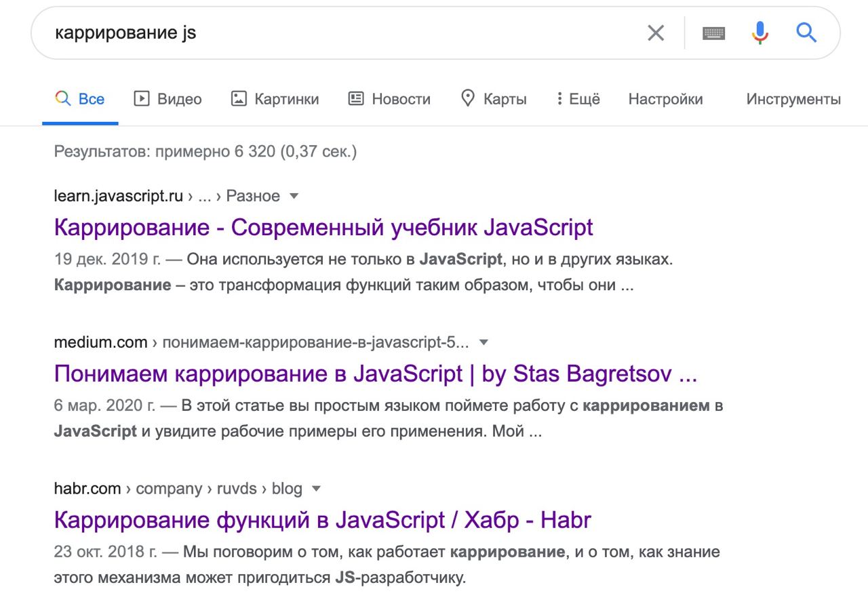Open "Понимаем каррирование в JavaScript" Medium link
868x604 pixels.
pyautogui.click(x=375, y=374)
